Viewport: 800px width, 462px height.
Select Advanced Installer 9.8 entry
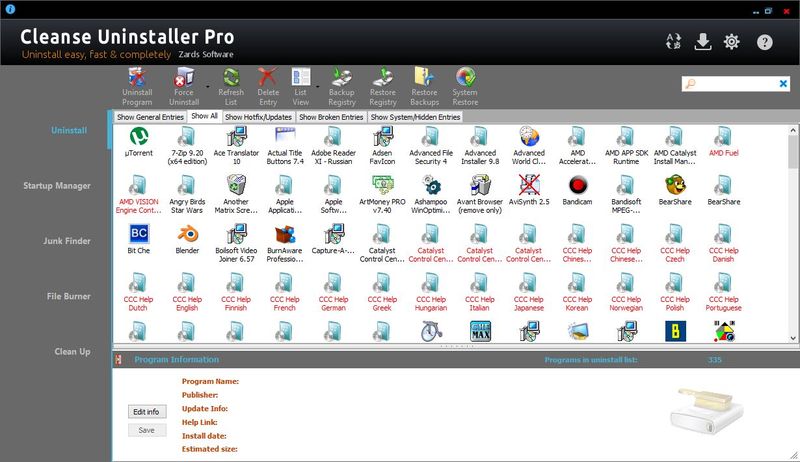click(x=480, y=146)
